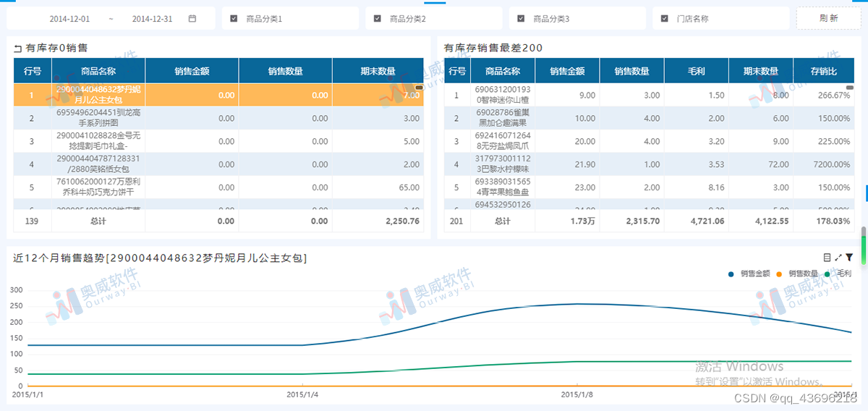868x411 pixels.
Task: Sort left table by 商品名称 header
Action: click(x=98, y=71)
